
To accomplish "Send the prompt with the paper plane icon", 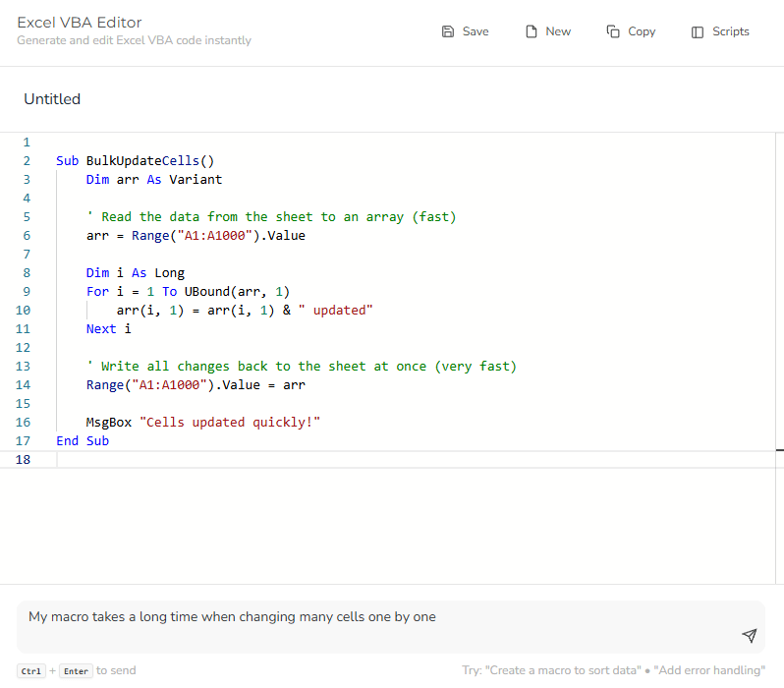I will tap(749, 636).
